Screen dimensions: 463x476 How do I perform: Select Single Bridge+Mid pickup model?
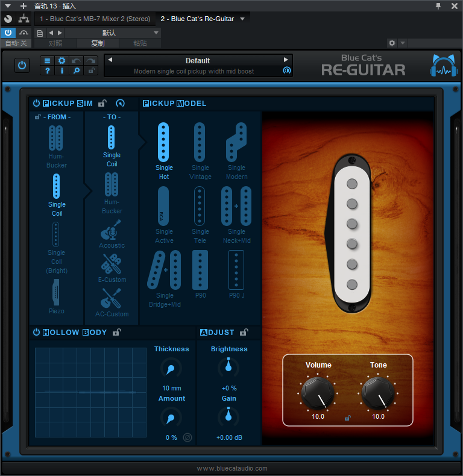click(165, 279)
